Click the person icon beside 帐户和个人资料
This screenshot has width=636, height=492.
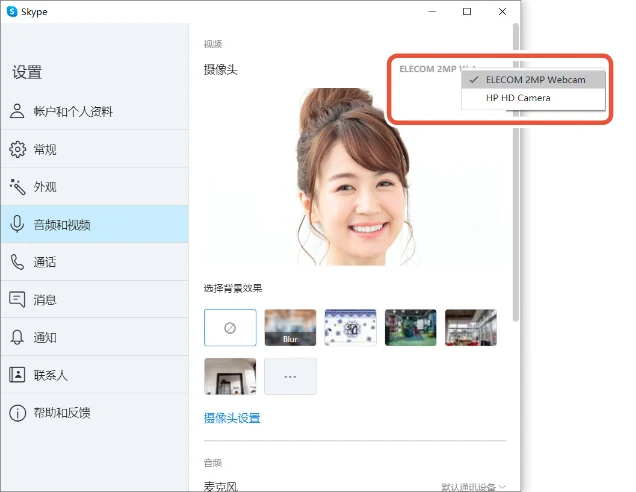(x=17, y=111)
